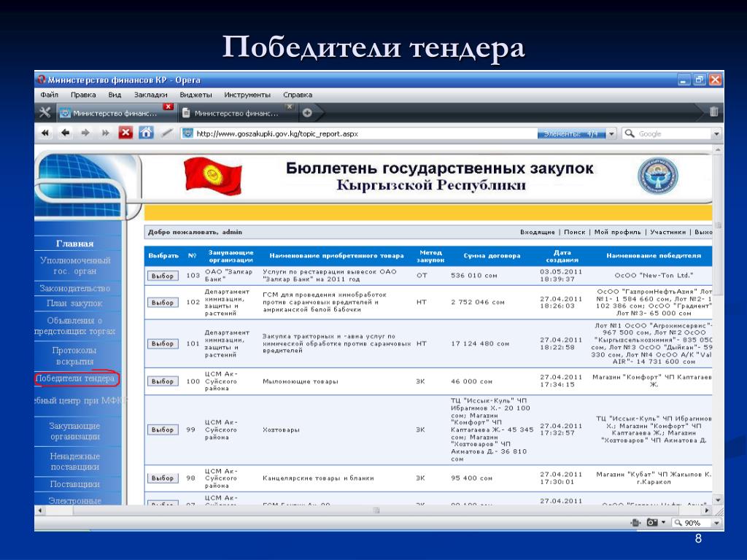747x560 pixels.
Task: Click the site icon in address bar
Action: coord(188,134)
